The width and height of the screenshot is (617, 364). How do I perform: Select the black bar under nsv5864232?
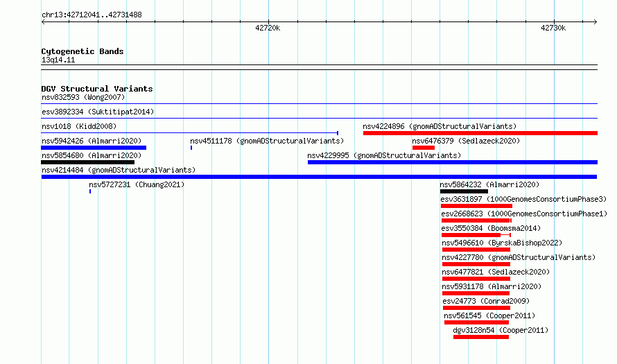[x=464, y=191]
